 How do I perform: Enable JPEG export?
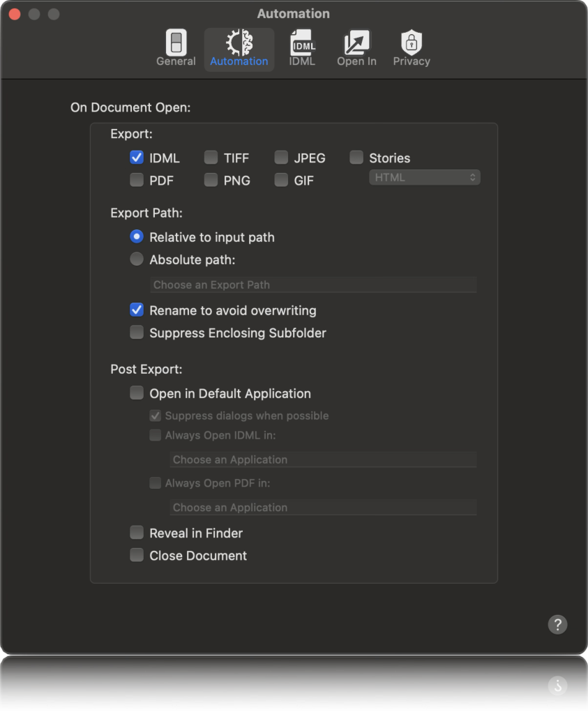click(281, 158)
